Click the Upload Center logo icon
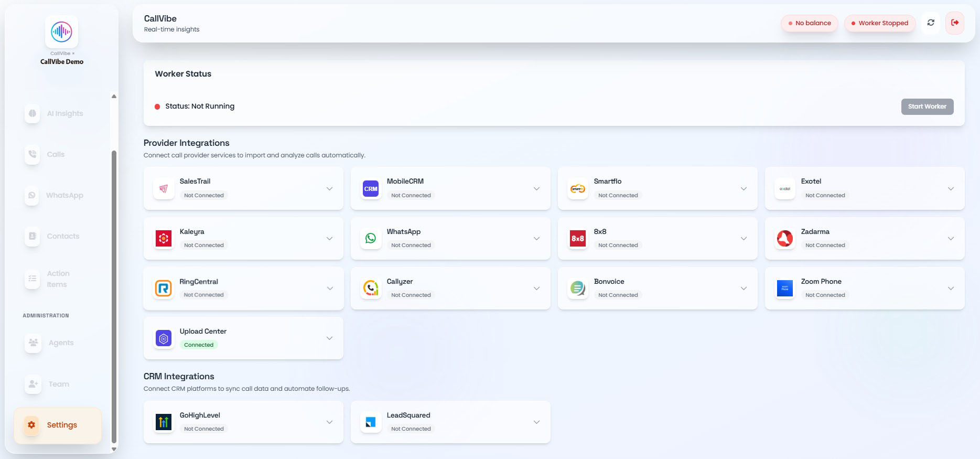Viewport: 980px width, 459px height. [x=164, y=338]
